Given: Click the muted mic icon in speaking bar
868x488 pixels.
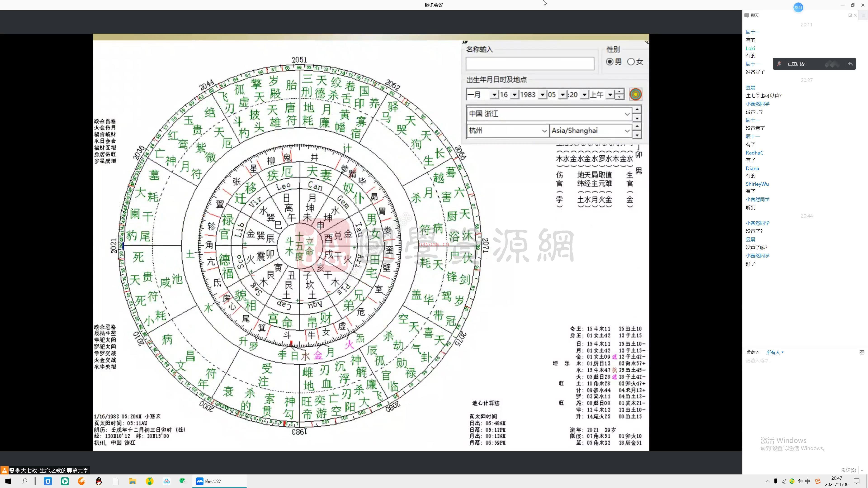Looking at the screenshot, I should (779, 64).
